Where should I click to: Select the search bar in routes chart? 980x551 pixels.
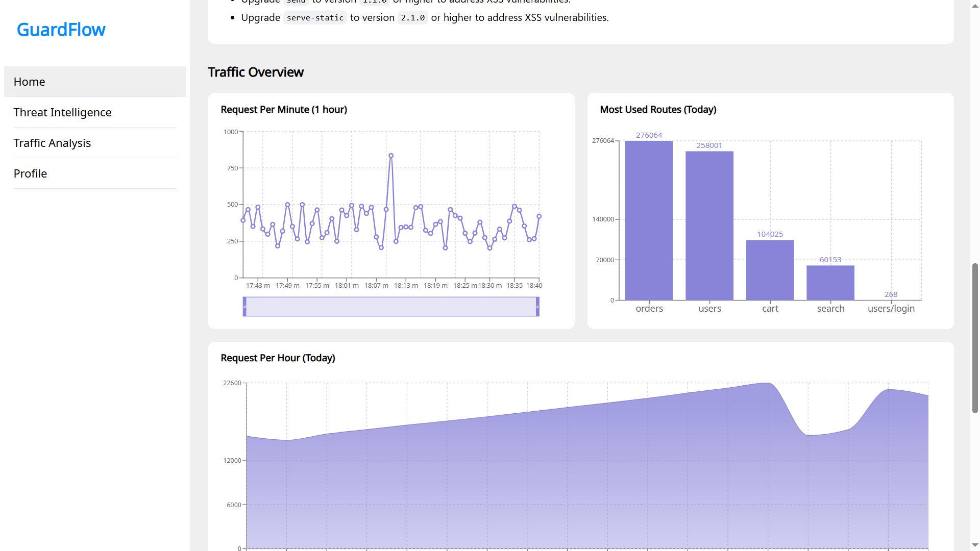(x=830, y=283)
